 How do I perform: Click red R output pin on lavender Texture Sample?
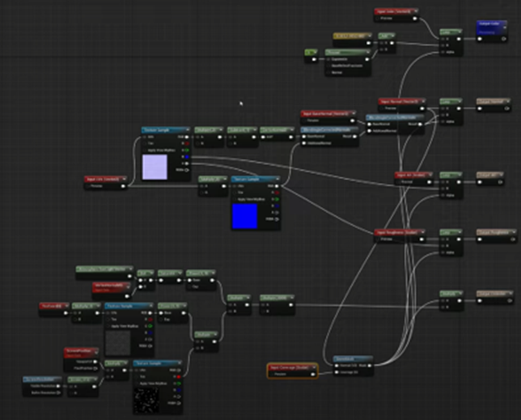[187, 143]
